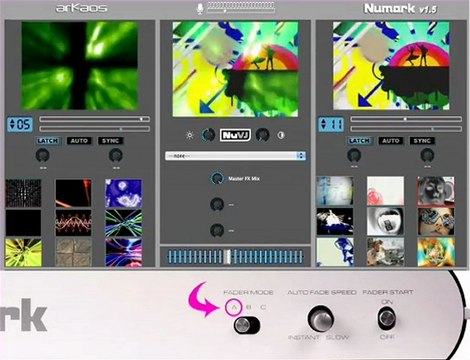Enable LATCH on the left deck
This screenshot has height=360, width=470.
coord(48,141)
